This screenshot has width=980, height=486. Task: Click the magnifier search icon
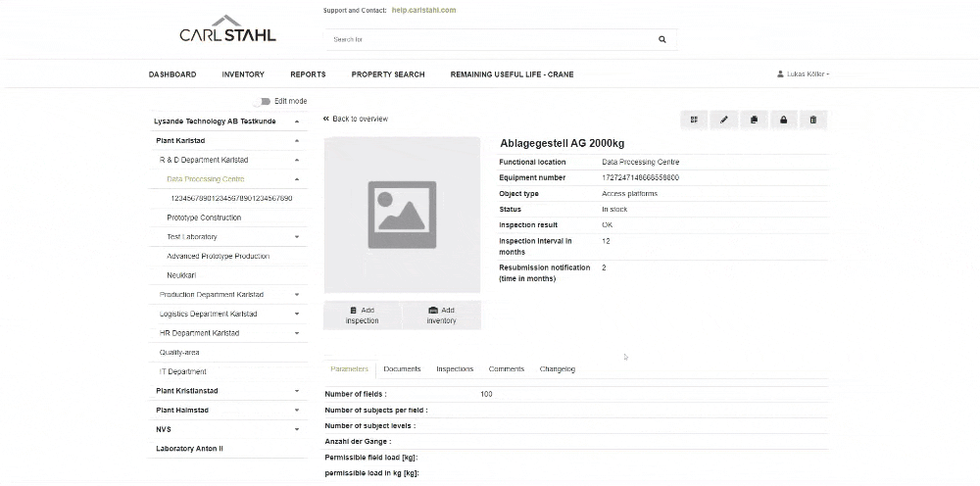662,40
